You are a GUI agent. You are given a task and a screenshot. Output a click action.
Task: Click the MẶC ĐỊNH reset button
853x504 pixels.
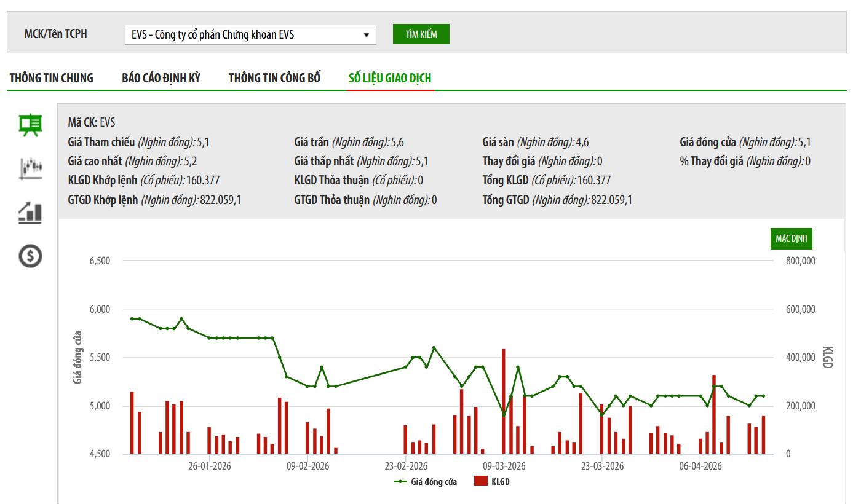(791, 238)
